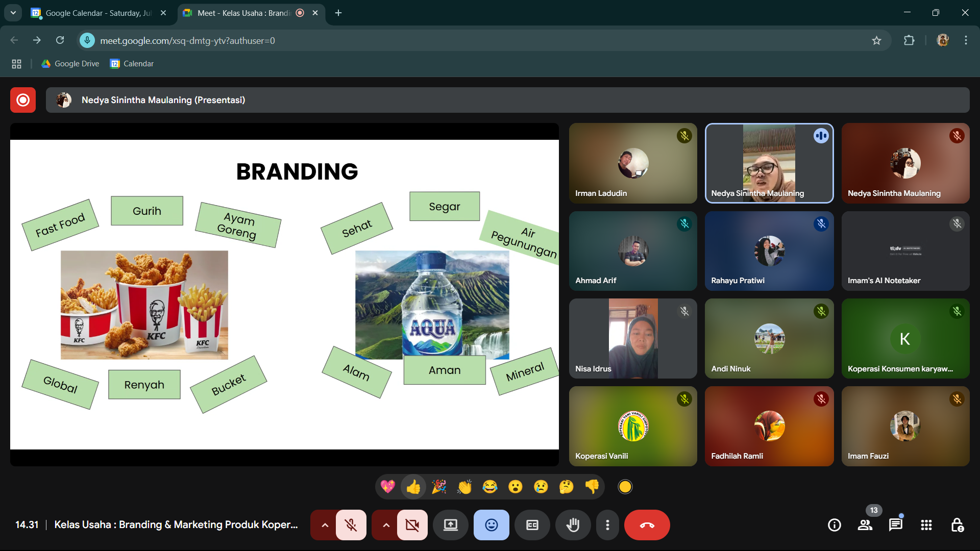Send the thumbs down reaction
The height and width of the screenshot is (551, 980).
(592, 487)
